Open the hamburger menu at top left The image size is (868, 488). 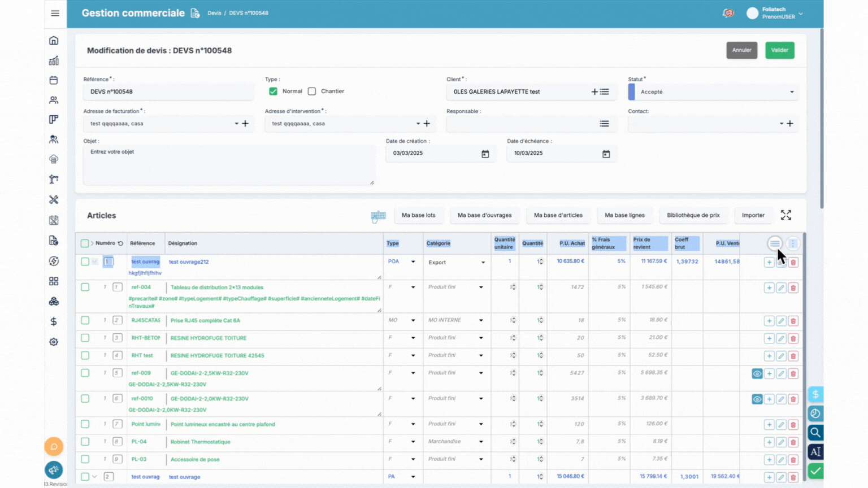coord(55,13)
